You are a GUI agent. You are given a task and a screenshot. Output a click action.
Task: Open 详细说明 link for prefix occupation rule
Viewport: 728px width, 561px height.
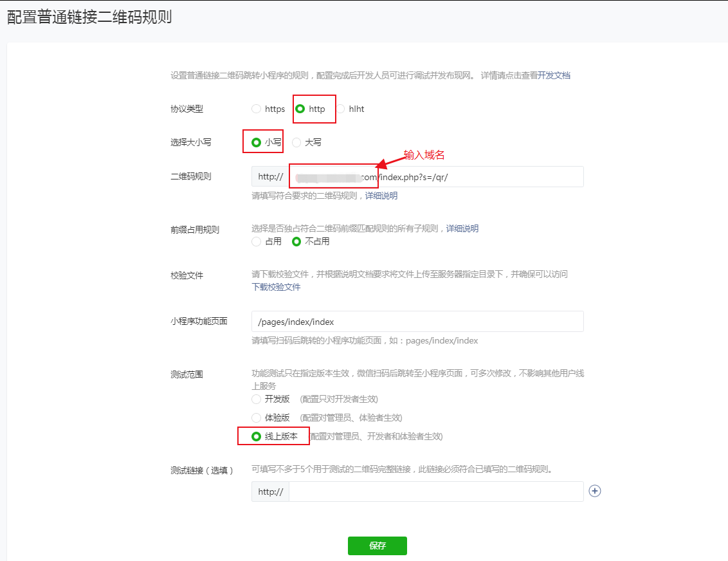tap(462, 228)
